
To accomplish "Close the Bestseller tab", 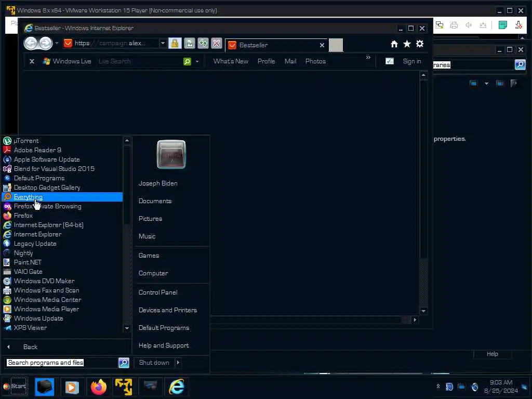I will click(322, 45).
